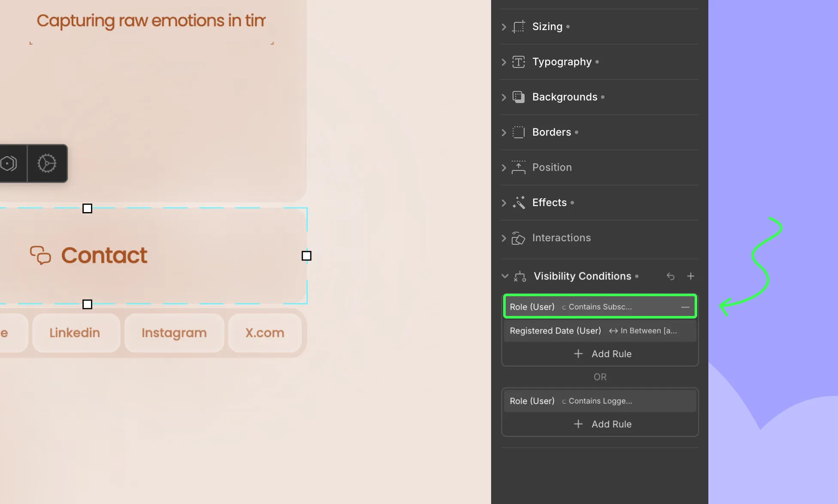Select the Contact heading text
This screenshot has height=504, width=838.
tap(104, 255)
